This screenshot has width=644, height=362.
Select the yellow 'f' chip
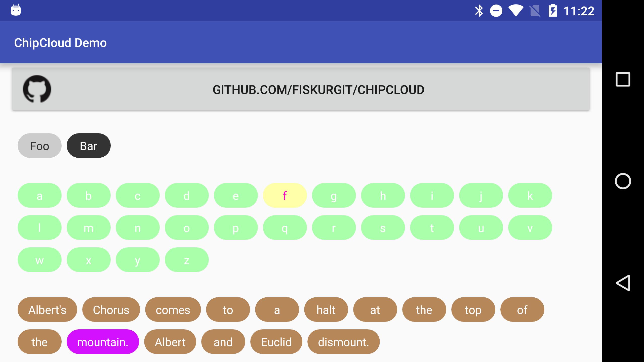point(285,195)
